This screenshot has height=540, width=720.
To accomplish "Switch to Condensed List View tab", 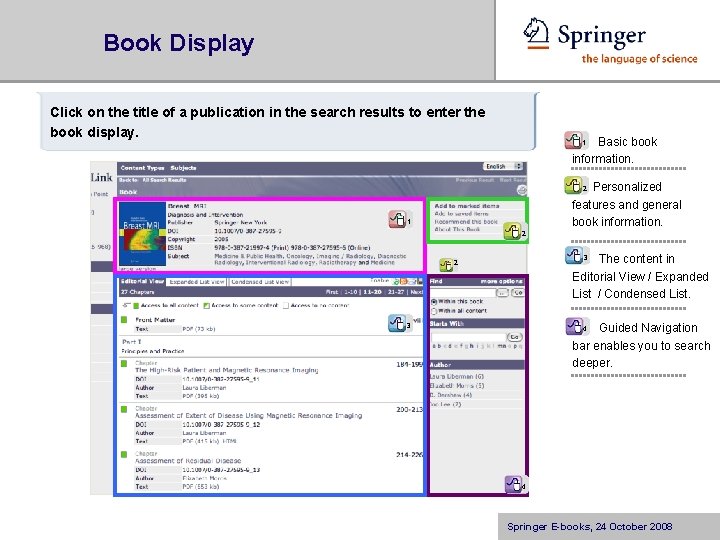I will [x=260, y=282].
